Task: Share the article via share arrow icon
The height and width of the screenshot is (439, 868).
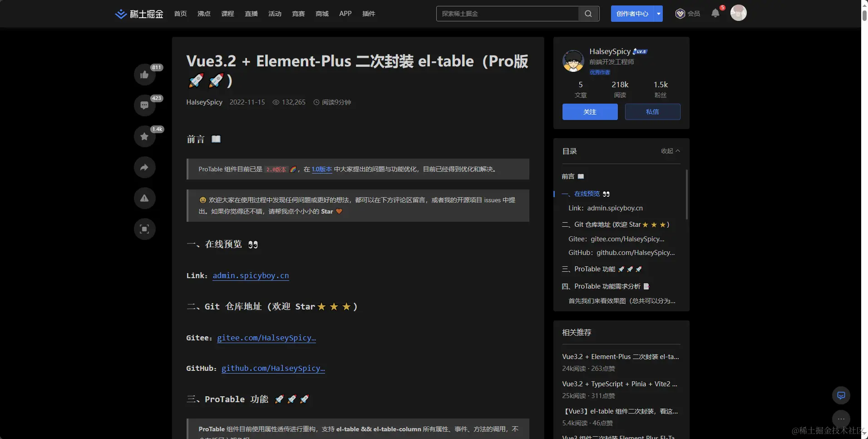Action: (144, 167)
